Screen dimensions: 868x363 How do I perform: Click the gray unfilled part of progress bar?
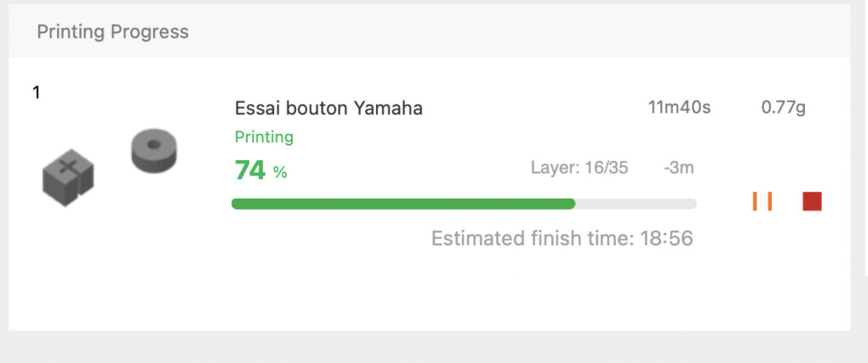[636, 204]
